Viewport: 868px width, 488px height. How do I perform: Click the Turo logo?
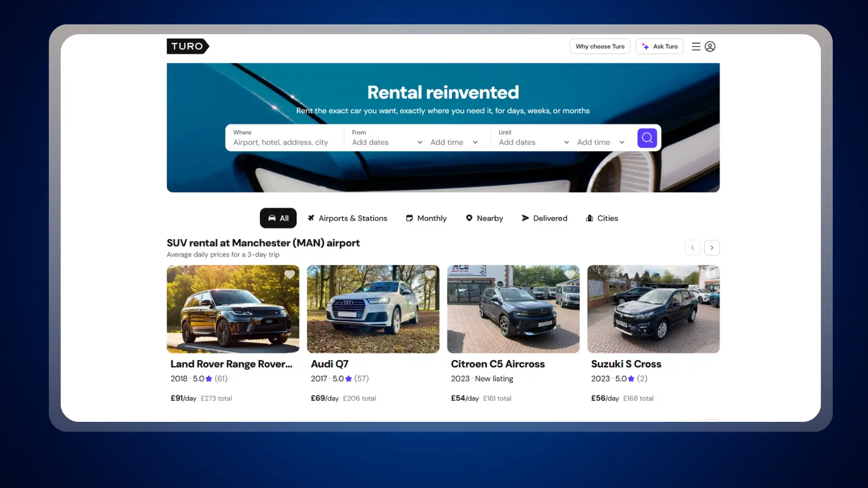188,46
